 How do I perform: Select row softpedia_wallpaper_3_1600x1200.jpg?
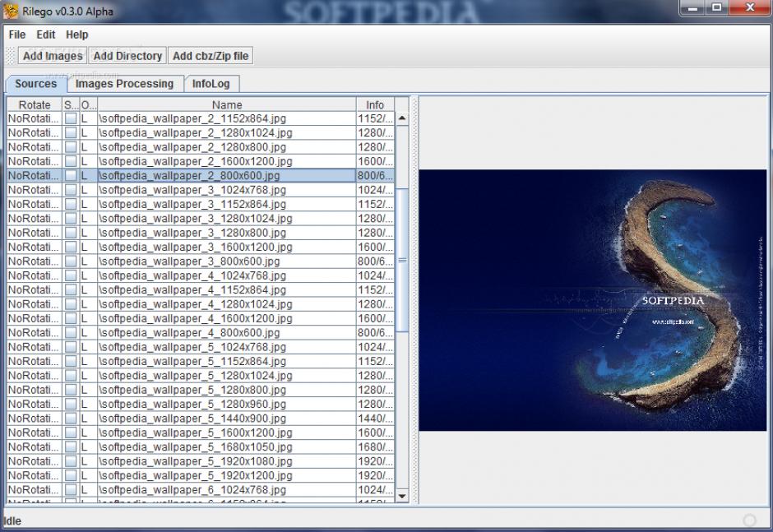point(200,247)
